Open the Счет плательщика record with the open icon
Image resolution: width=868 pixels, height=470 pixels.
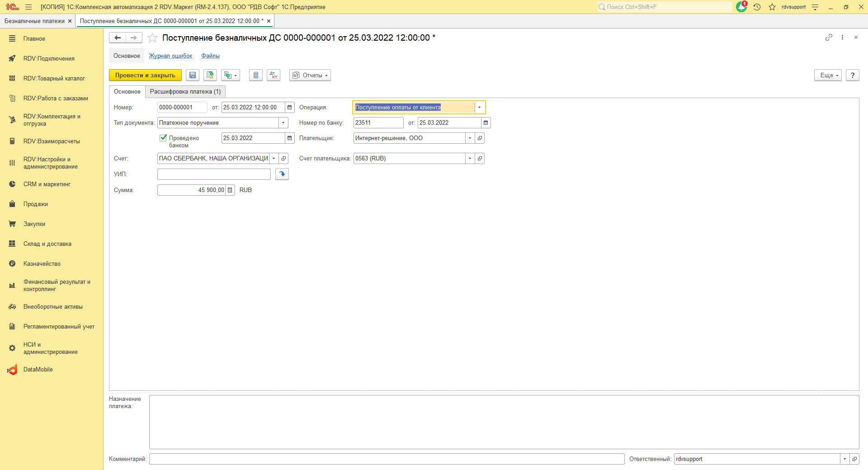480,159
